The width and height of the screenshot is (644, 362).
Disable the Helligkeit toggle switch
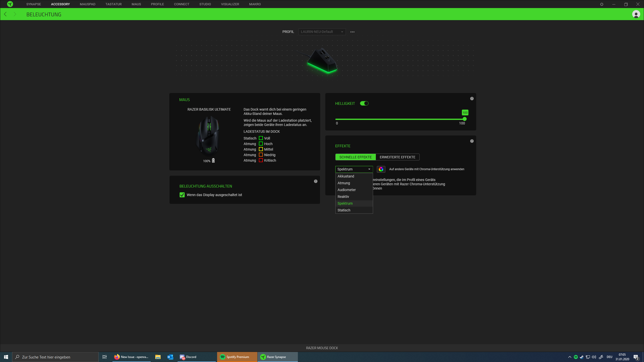pos(364,103)
